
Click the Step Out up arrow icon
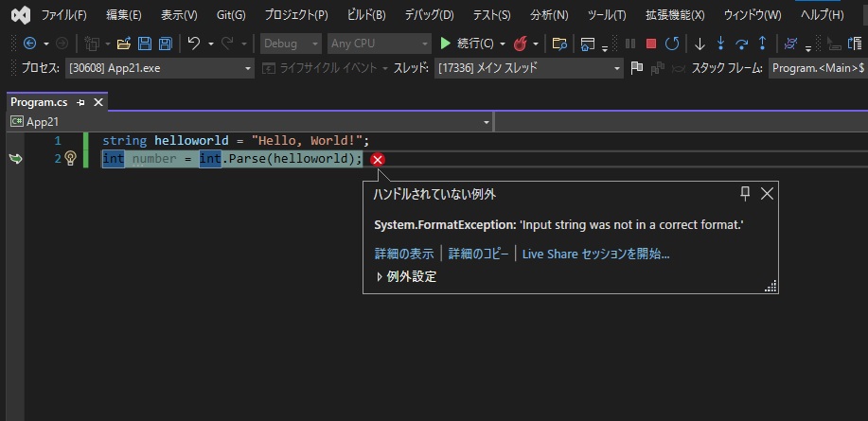pyautogui.click(x=762, y=44)
